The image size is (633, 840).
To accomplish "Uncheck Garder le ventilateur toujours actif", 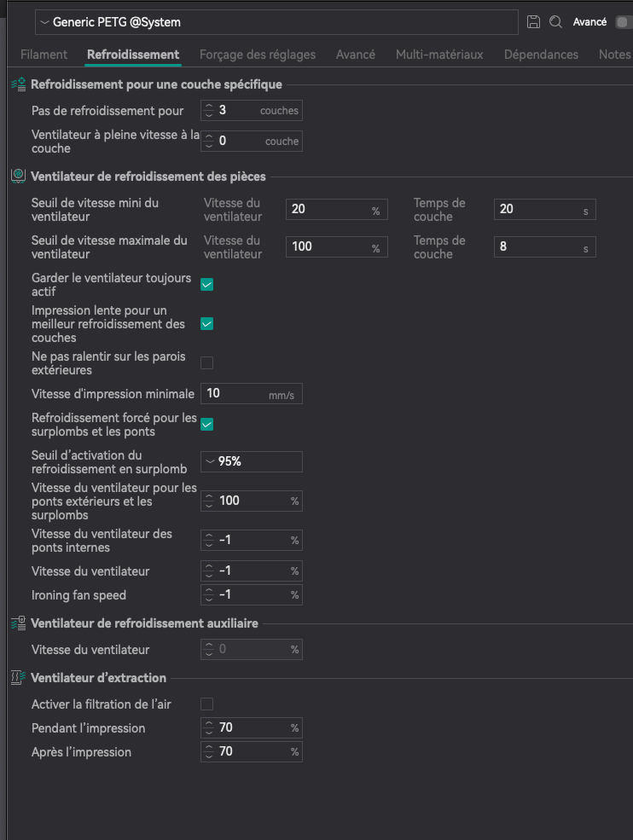I will pyautogui.click(x=206, y=285).
